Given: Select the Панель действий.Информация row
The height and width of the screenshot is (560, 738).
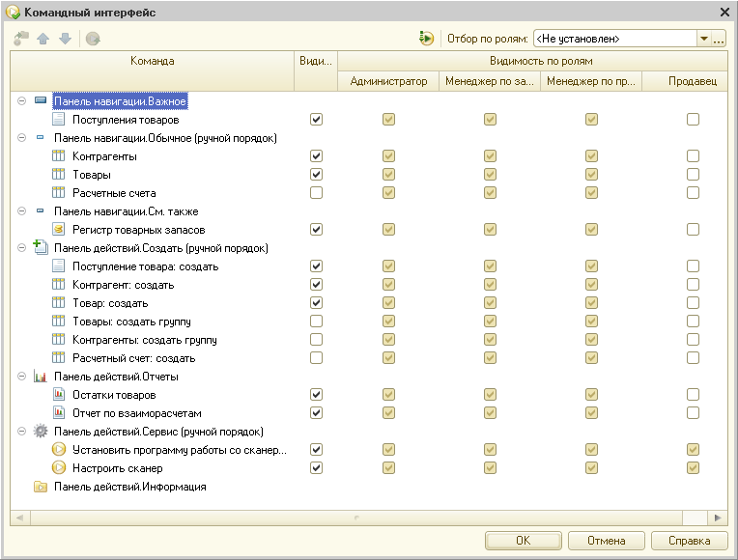Looking at the screenshot, I should point(129,487).
